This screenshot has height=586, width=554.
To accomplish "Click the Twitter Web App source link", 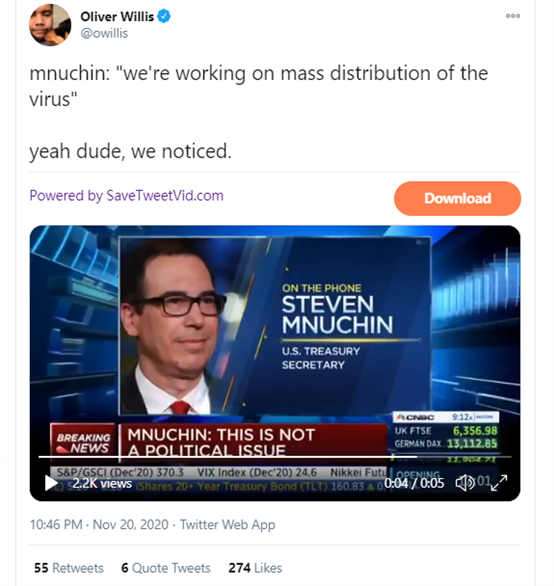I will pos(228,525).
